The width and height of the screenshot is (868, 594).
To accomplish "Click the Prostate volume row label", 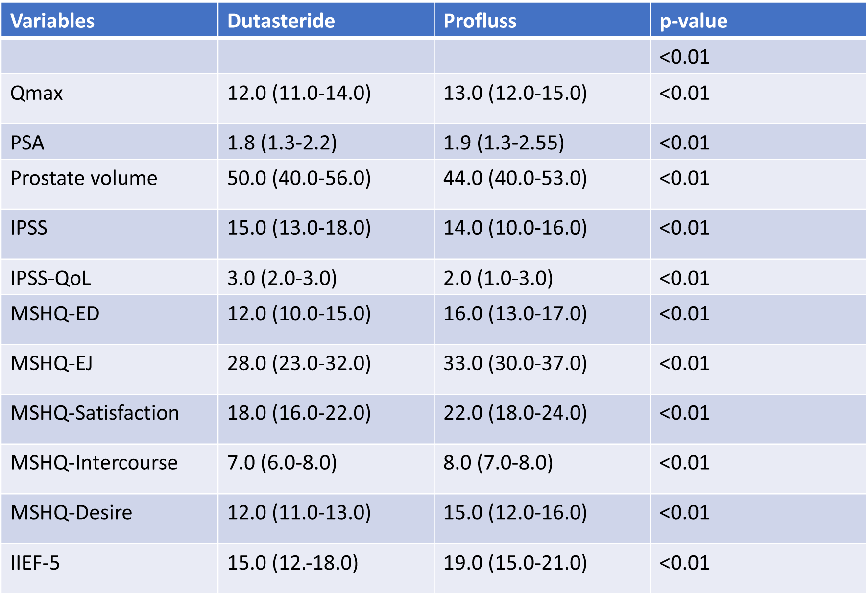I will pyautogui.click(x=84, y=178).
